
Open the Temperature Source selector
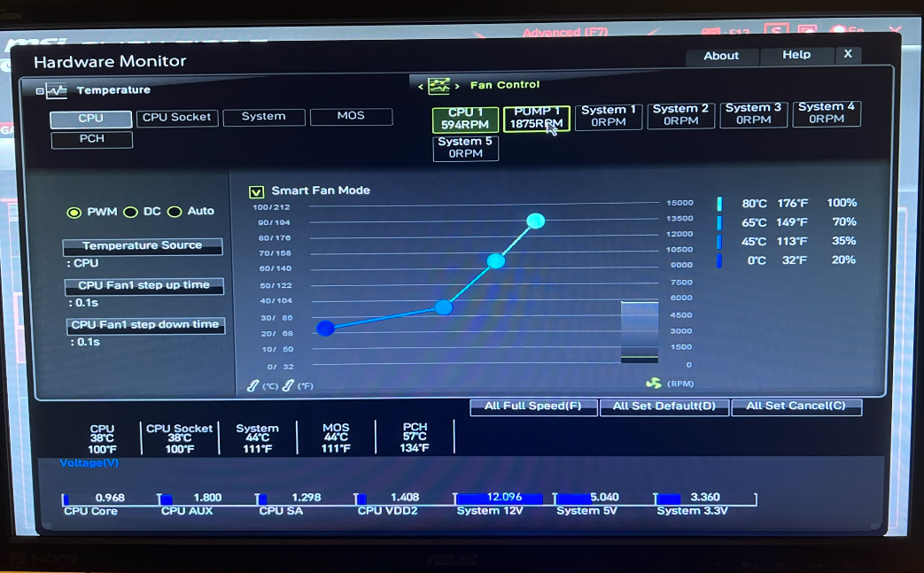(143, 246)
